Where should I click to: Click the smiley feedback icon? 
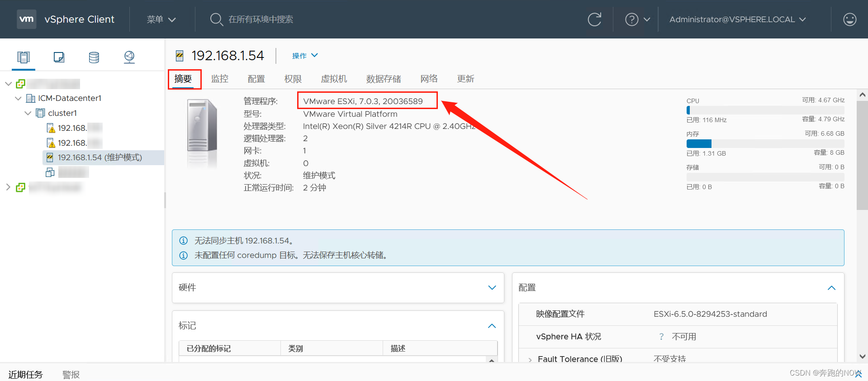click(x=850, y=19)
